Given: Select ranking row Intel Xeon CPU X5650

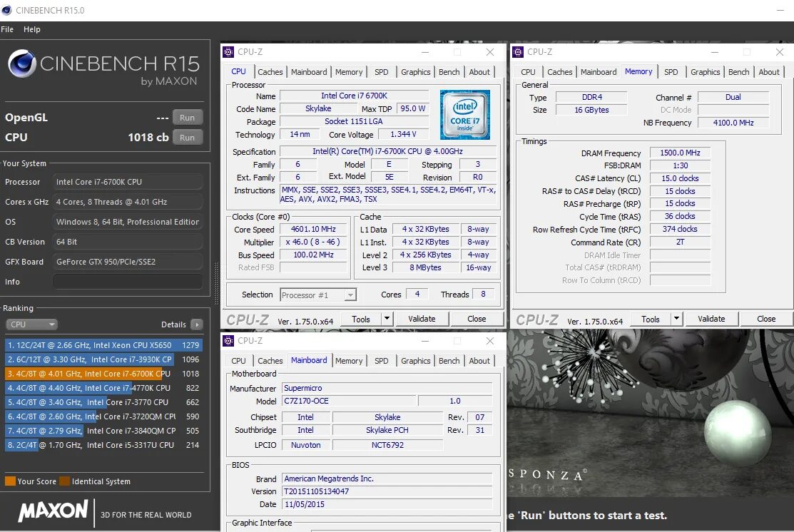Looking at the screenshot, I should (104, 345).
